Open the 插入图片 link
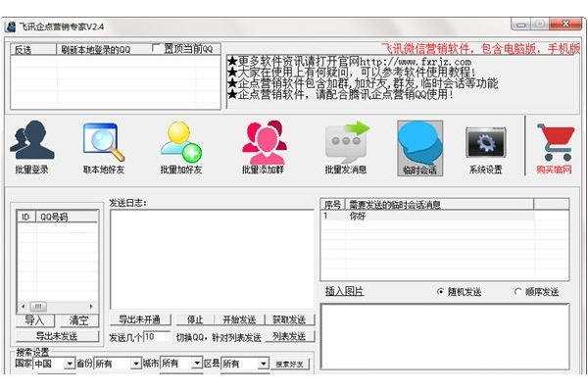 click(x=344, y=291)
